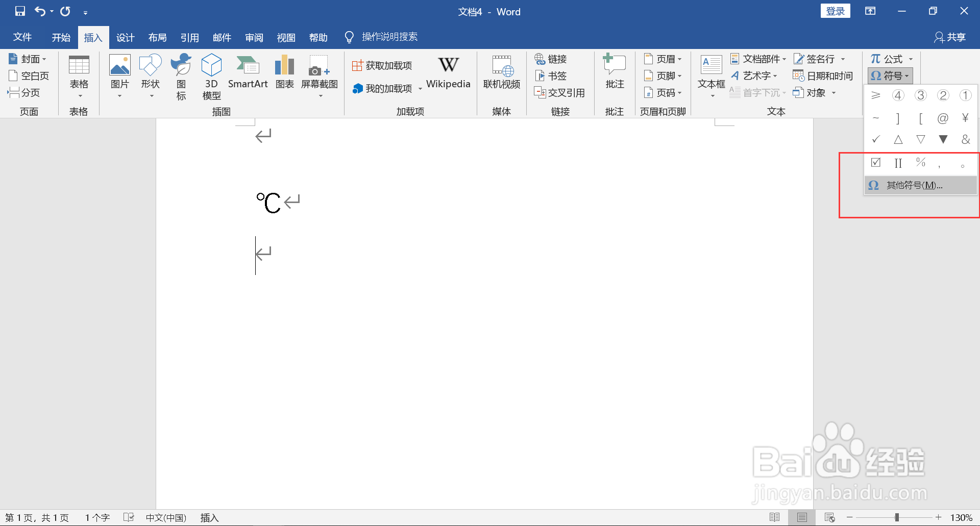980x526 pixels.
Task: Select the checked checkbox symbol in the gallery
Action: point(876,162)
